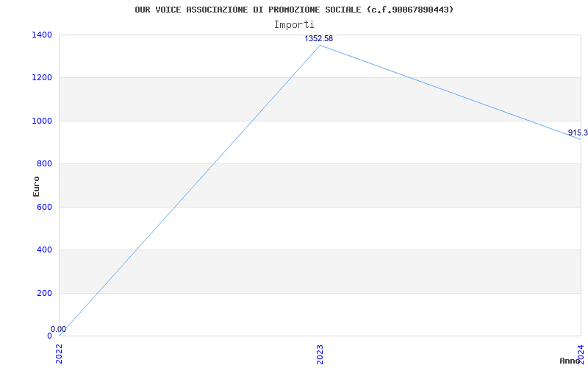Click the 2024 x-axis label
The height and width of the screenshot is (368, 588).
pos(581,354)
